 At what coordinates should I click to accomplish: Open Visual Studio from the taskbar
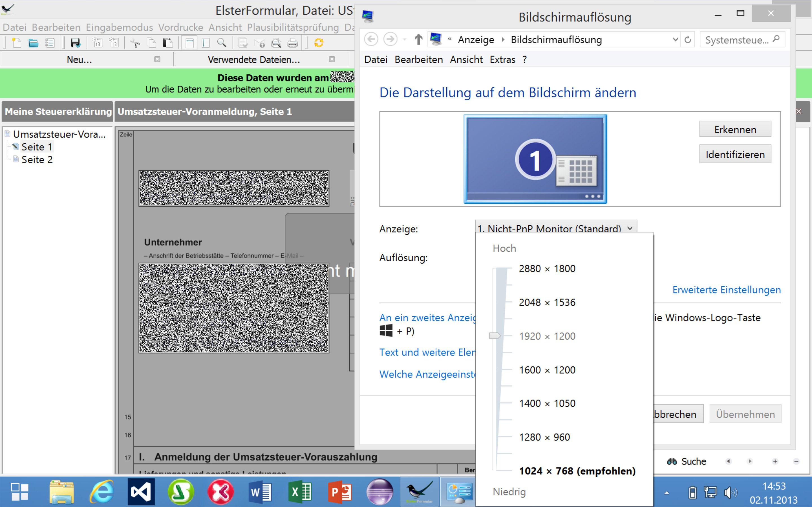141,492
